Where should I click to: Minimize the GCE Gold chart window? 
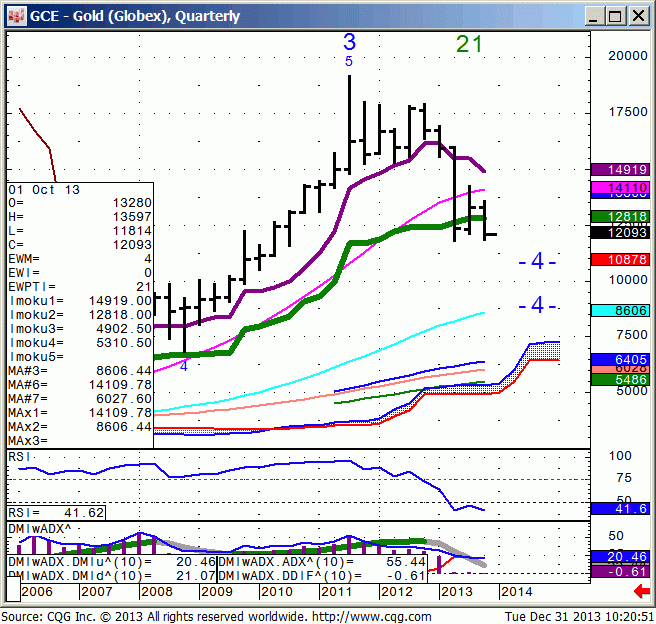click(594, 15)
